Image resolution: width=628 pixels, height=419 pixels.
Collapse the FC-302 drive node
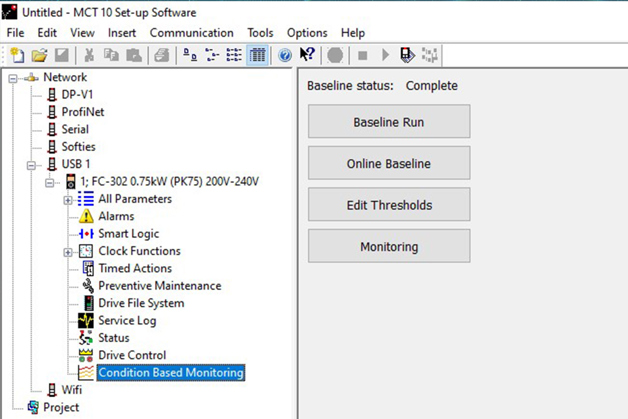click(50, 183)
